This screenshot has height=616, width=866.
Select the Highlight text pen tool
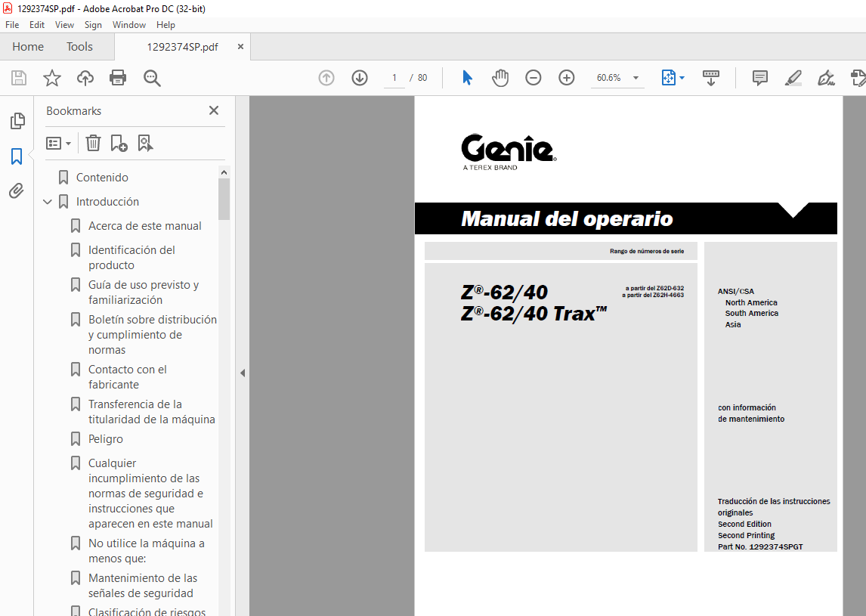pyautogui.click(x=793, y=78)
